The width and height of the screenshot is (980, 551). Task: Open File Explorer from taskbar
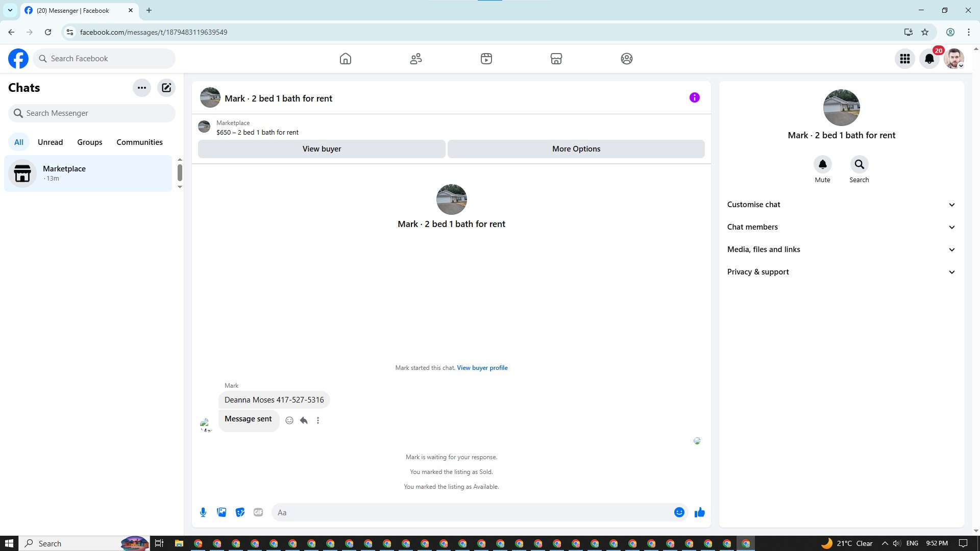click(179, 543)
